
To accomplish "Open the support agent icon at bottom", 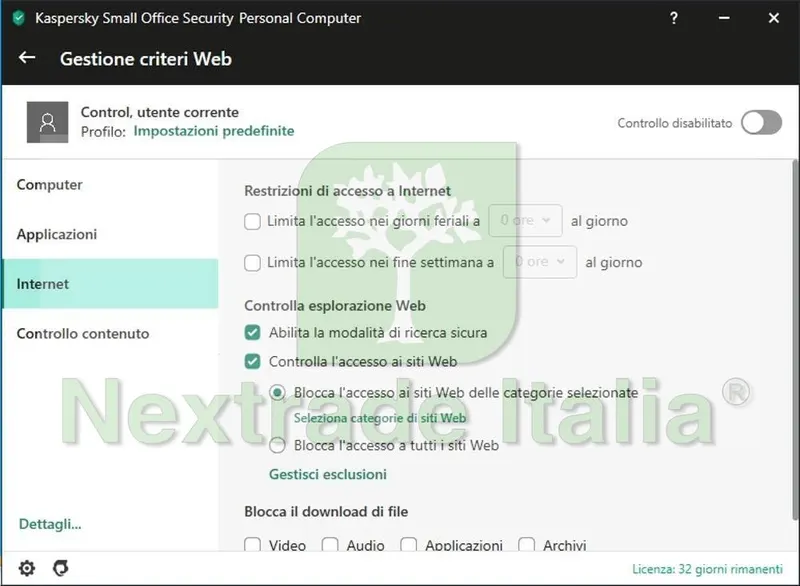I will pyautogui.click(x=61, y=568).
